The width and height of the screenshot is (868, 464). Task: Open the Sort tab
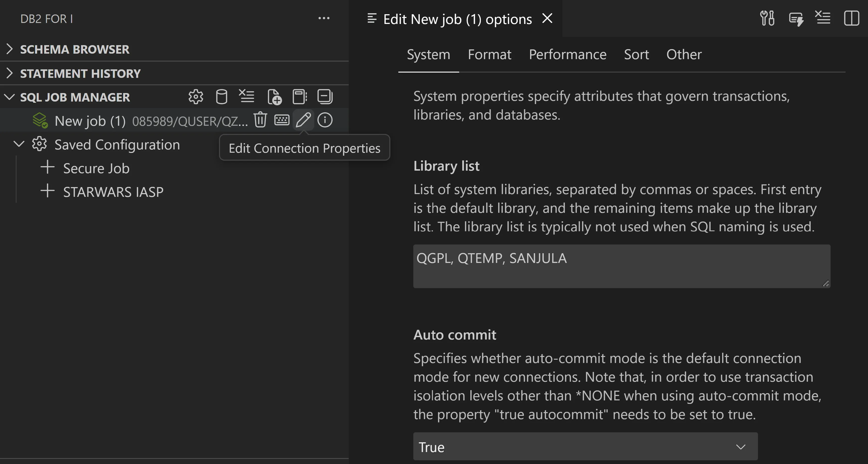tap(636, 55)
